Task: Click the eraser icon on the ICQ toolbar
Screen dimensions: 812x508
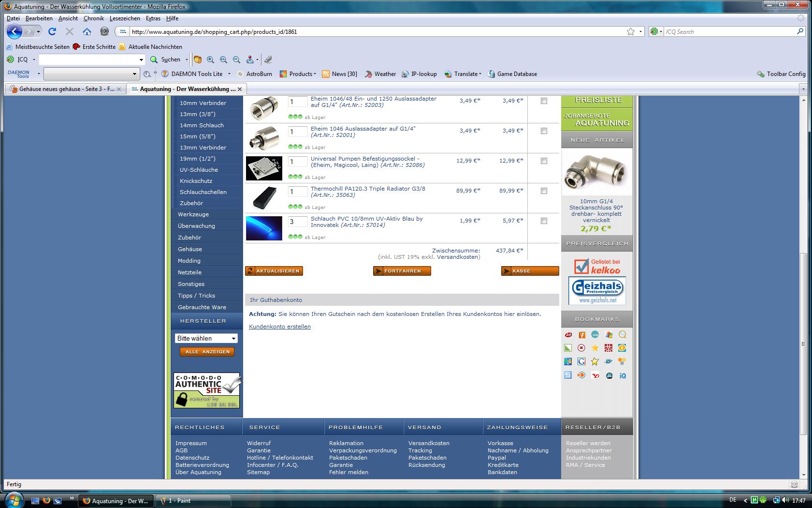Action: [x=268, y=60]
